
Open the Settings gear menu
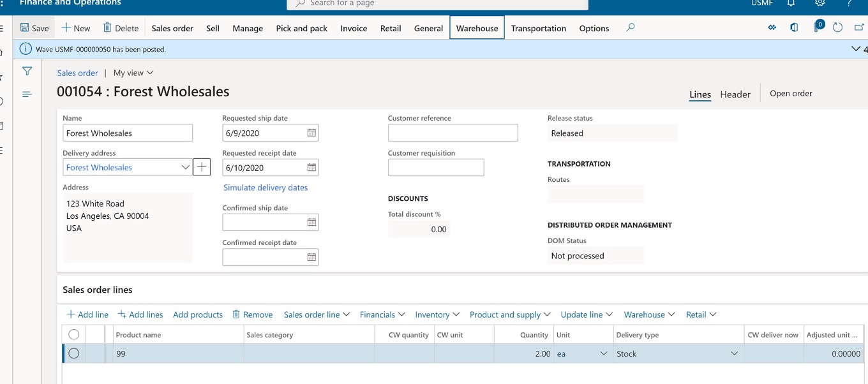(819, 4)
